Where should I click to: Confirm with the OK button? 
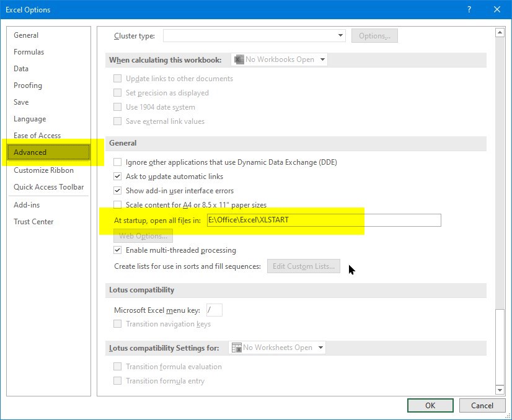(430, 405)
